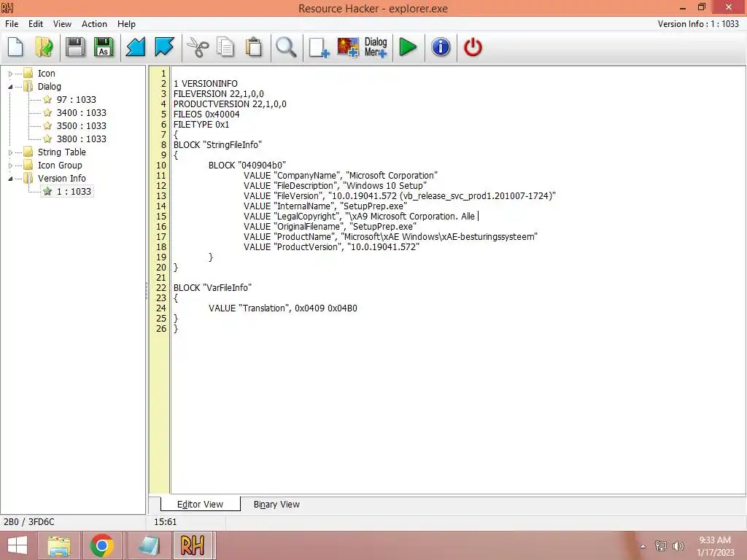Click the blue down-left arrow icon
The width and height of the screenshot is (747, 560).
point(136,47)
